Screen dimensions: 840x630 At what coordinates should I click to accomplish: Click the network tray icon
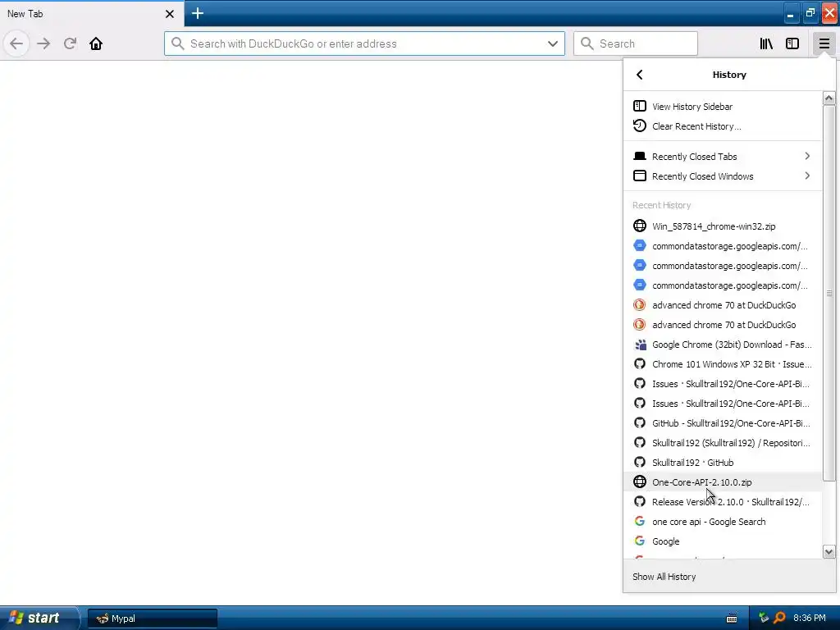764,618
